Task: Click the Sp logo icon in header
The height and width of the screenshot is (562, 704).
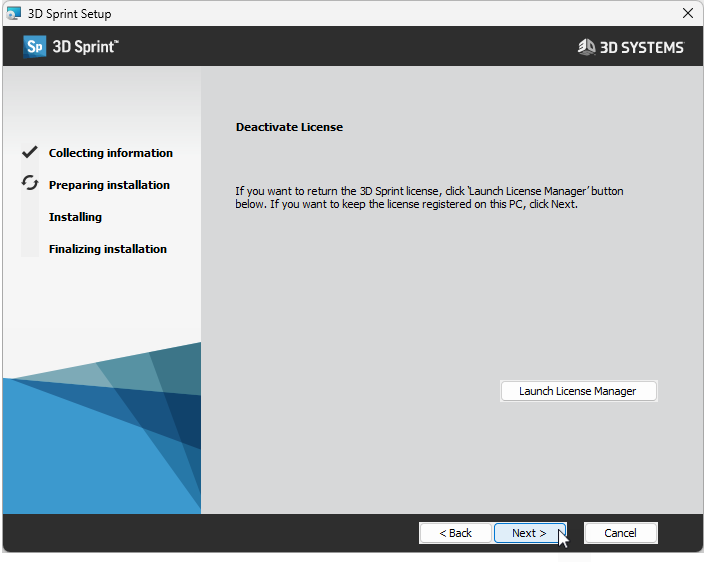Action: pyautogui.click(x=35, y=47)
